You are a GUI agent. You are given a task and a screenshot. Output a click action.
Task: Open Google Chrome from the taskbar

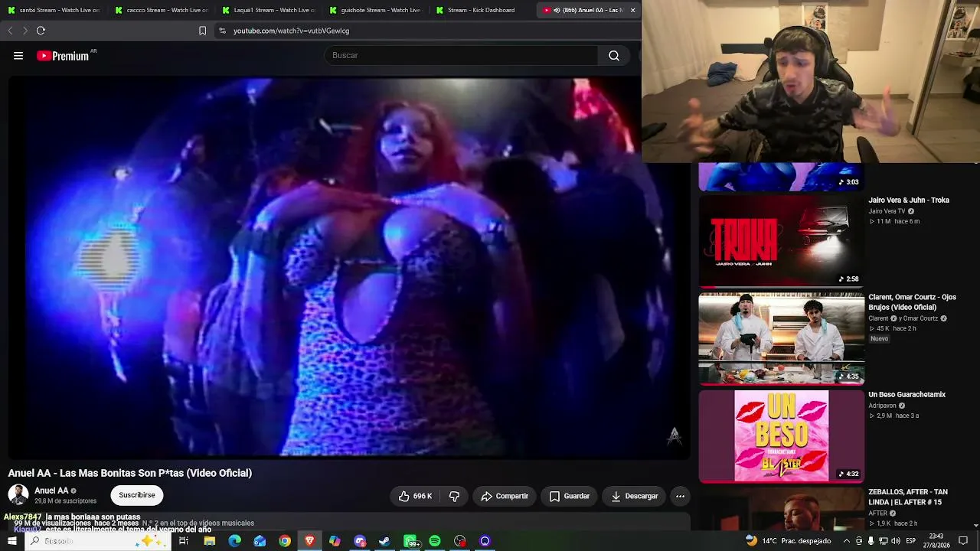(x=285, y=541)
